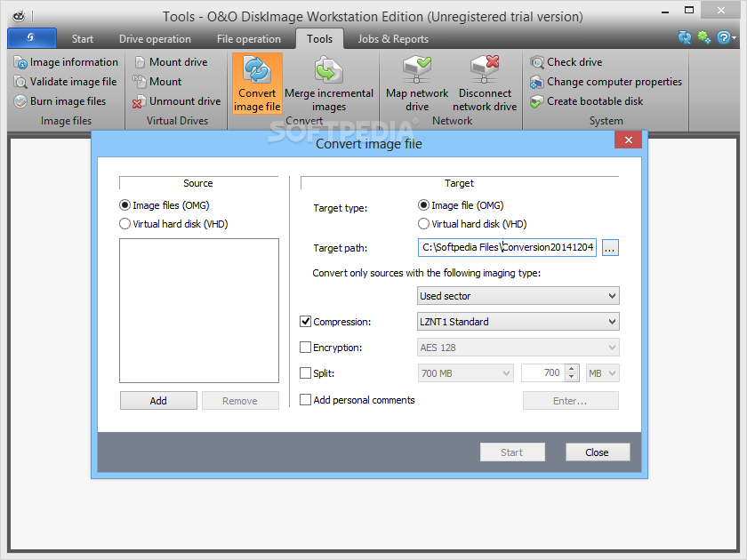Click the Remove source button

[240, 401]
